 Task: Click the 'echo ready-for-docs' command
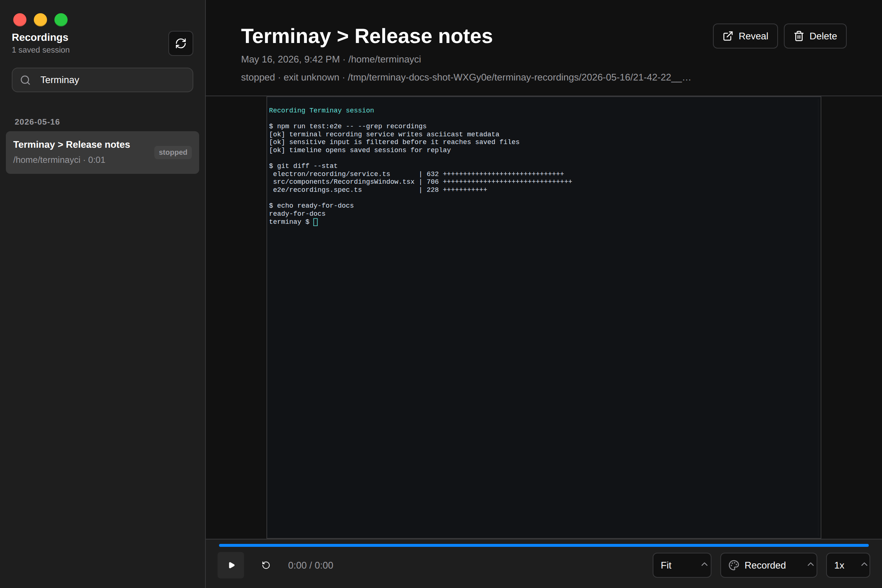coord(311,205)
